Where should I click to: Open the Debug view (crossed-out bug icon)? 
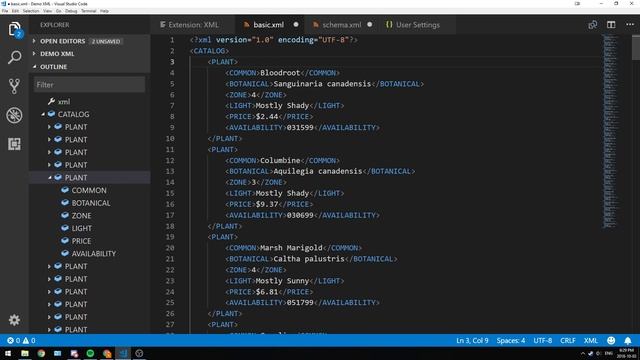point(14,115)
